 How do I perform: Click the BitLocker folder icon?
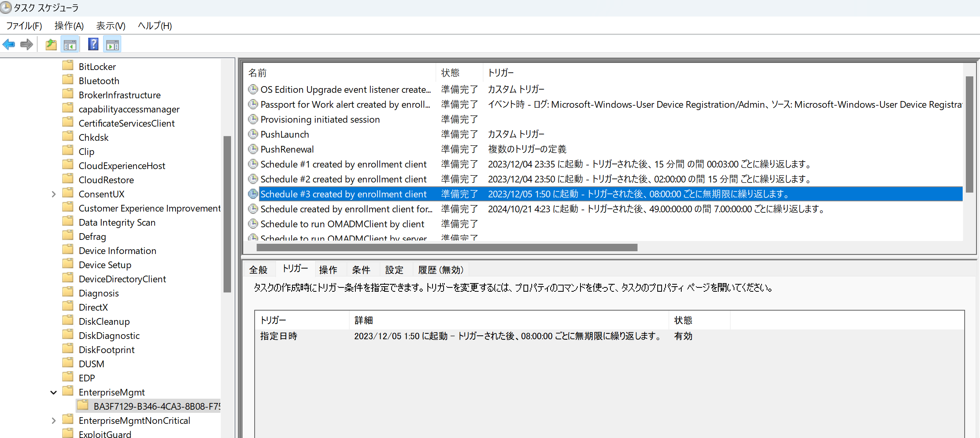pyautogui.click(x=68, y=65)
